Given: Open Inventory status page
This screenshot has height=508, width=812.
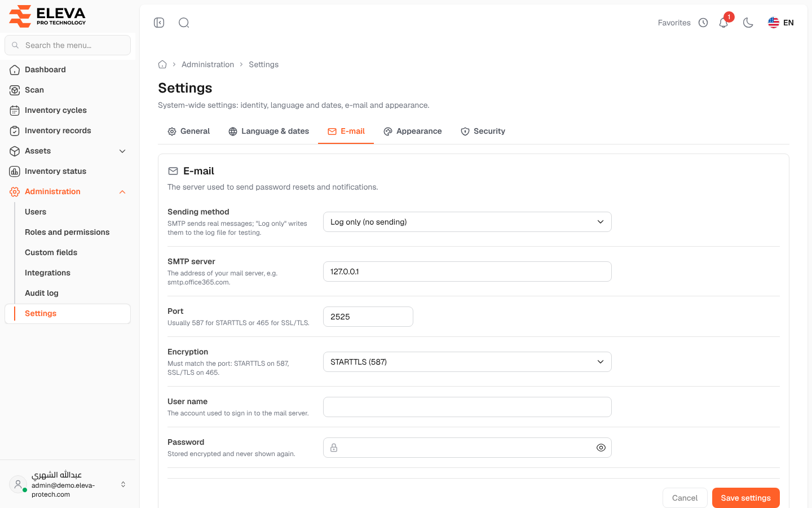Looking at the screenshot, I should pyautogui.click(x=68, y=171).
